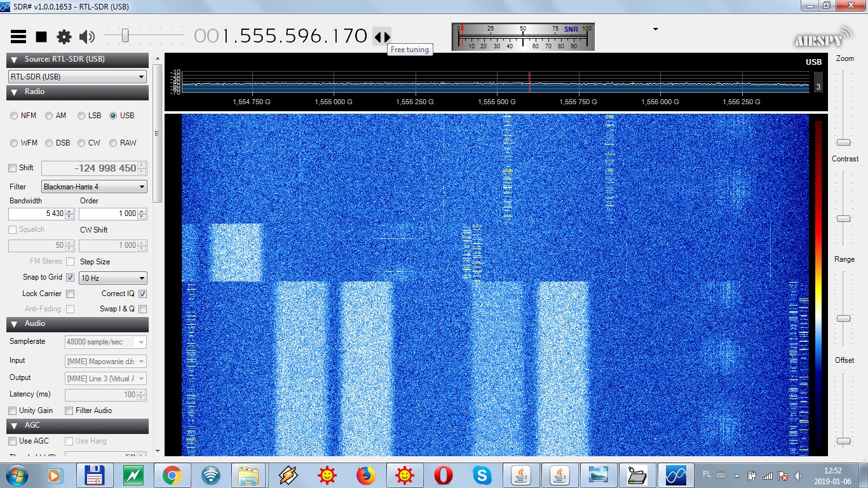The image size is (868, 488).
Task: Click the small dropdown arrow beside SNR meter
Action: coord(655,29)
